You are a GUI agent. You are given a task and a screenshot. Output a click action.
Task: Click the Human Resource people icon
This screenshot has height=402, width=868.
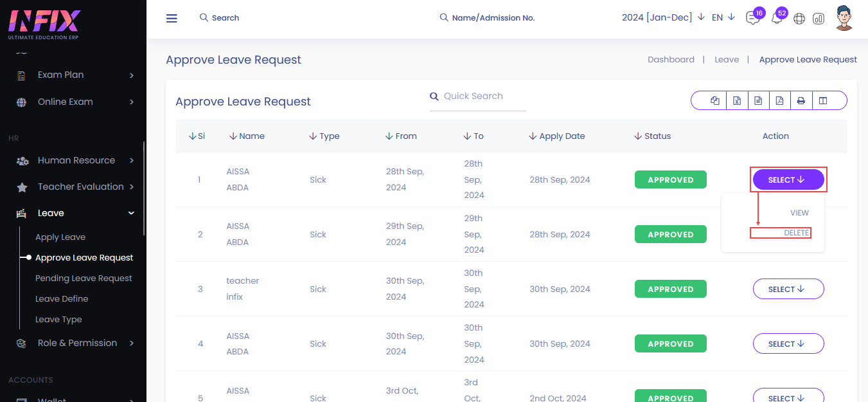(x=22, y=161)
